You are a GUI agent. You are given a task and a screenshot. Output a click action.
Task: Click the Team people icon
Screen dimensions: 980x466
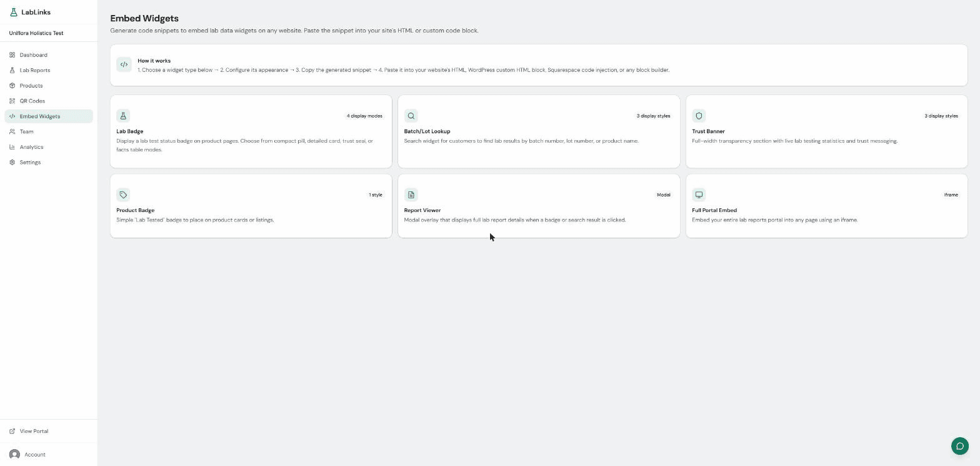(x=12, y=131)
